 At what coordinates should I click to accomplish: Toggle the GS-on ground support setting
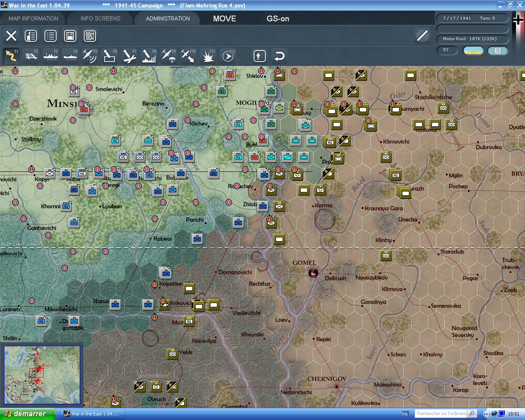(x=278, y=18)
